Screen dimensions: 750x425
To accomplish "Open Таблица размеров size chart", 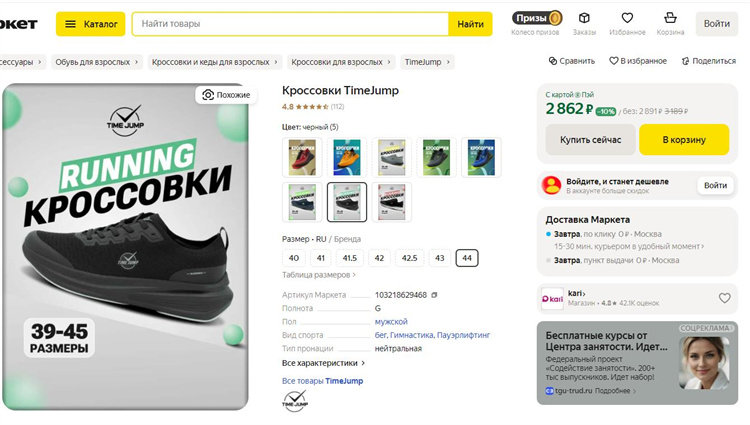I will (x=319, y=275).
